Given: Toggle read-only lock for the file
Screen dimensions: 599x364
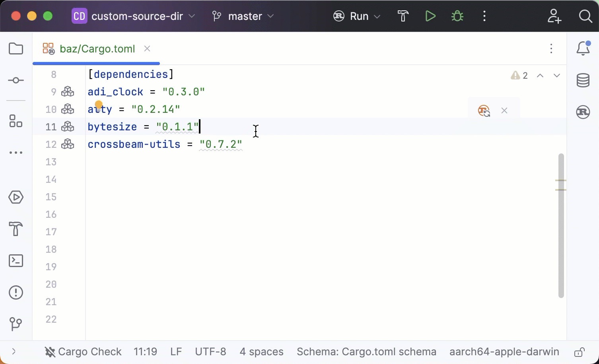Looking at the screenshot, I should pyautogui.click(x=579, y=352).
